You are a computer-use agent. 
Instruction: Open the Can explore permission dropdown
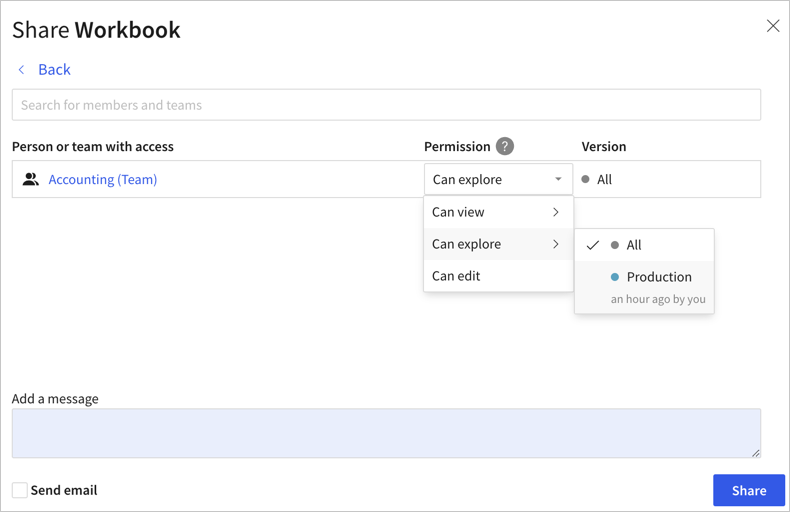(x=498, y=179)
